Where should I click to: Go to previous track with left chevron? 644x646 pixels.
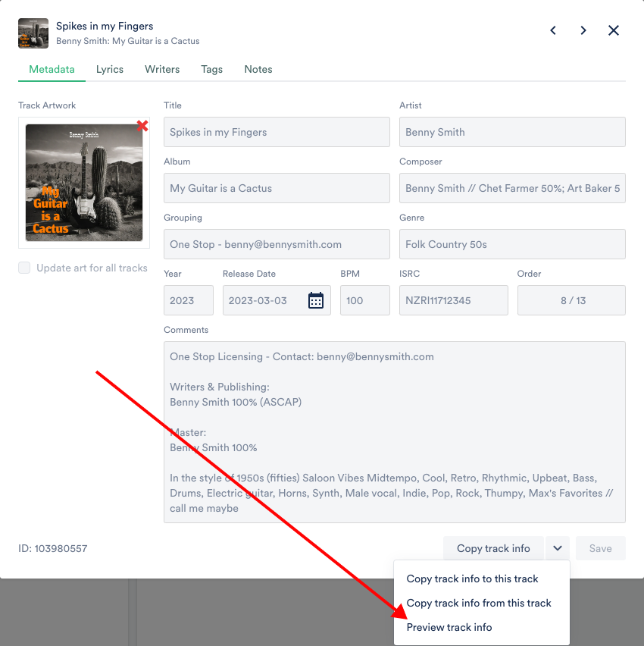(553, 30)
